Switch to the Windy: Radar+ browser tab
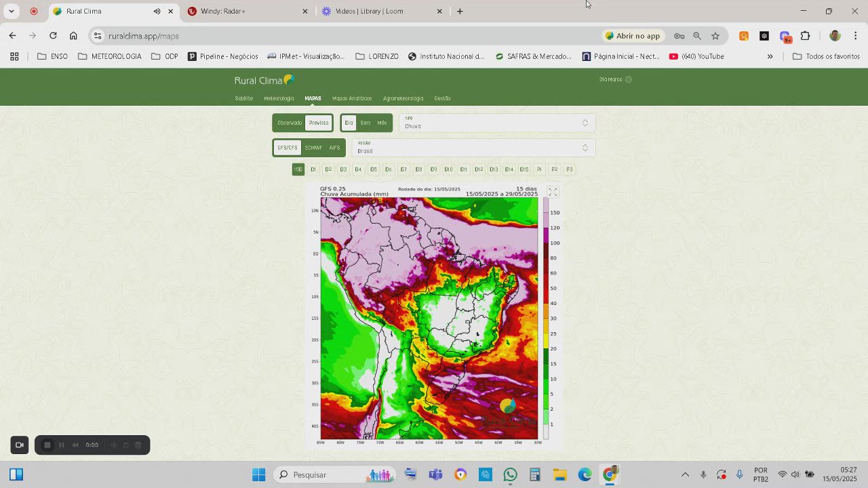The image size is (868, 488). click(x=248, y=12)
